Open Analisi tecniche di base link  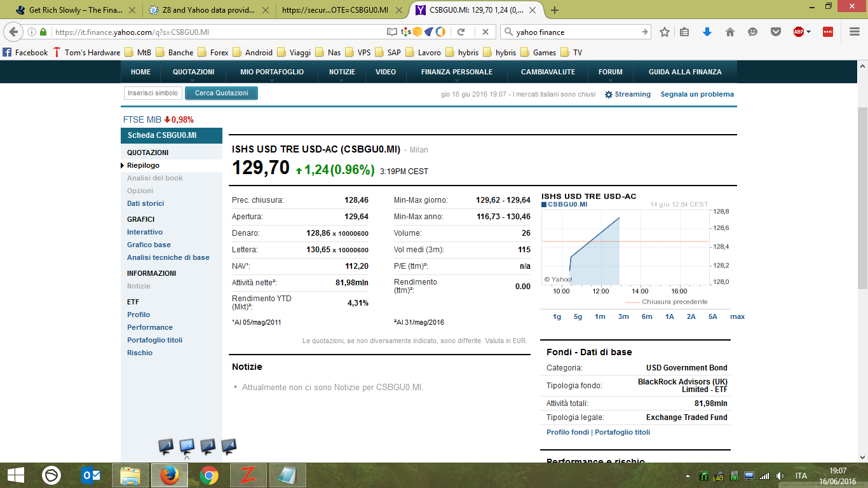[x=168, y=257]
